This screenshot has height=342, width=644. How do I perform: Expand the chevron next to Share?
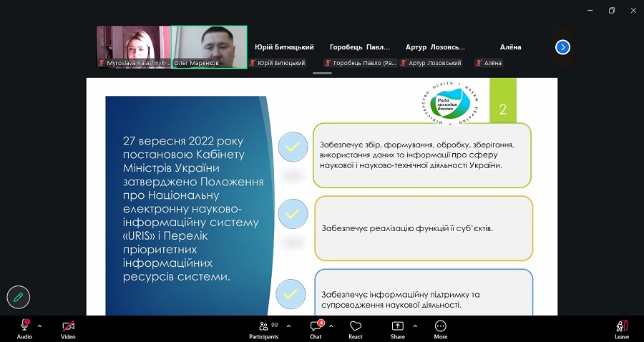(x=414, y=326)
